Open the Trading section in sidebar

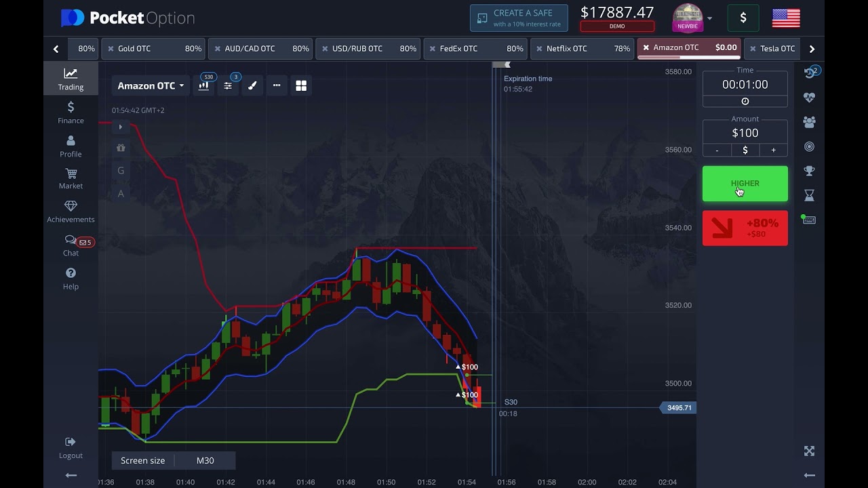(x=71, y=79)
